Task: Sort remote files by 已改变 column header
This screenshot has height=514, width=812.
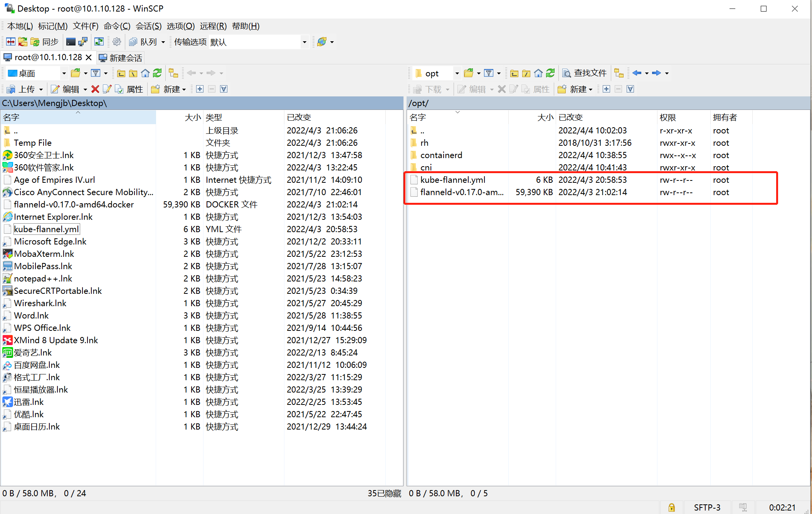Action: point(606,117)
